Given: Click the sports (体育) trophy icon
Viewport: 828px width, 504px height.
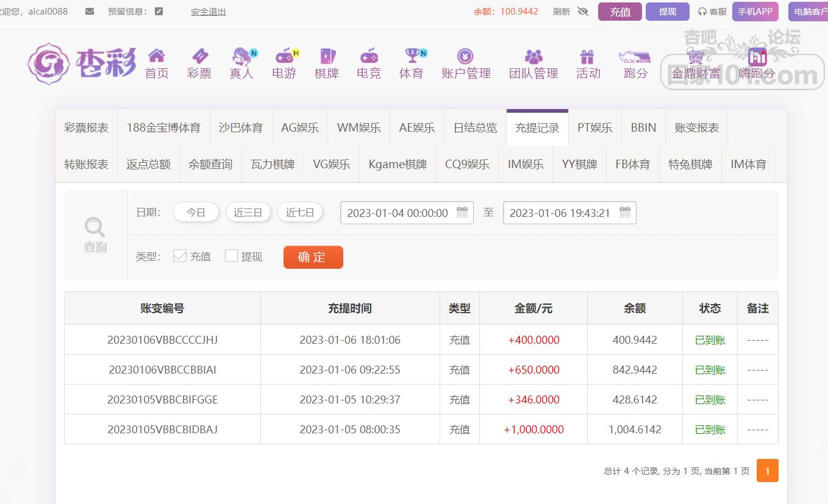Looking at the screenshot, I should 412,56.
